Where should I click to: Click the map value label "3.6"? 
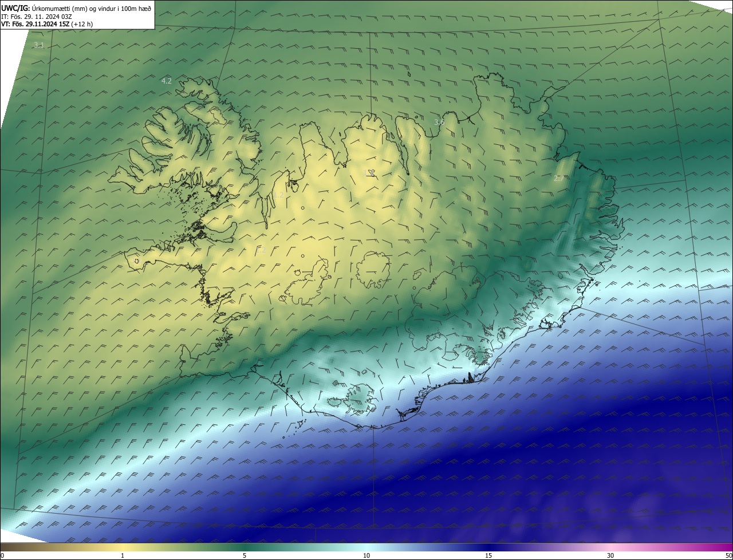pyautogui.click(x=439, y=122)
